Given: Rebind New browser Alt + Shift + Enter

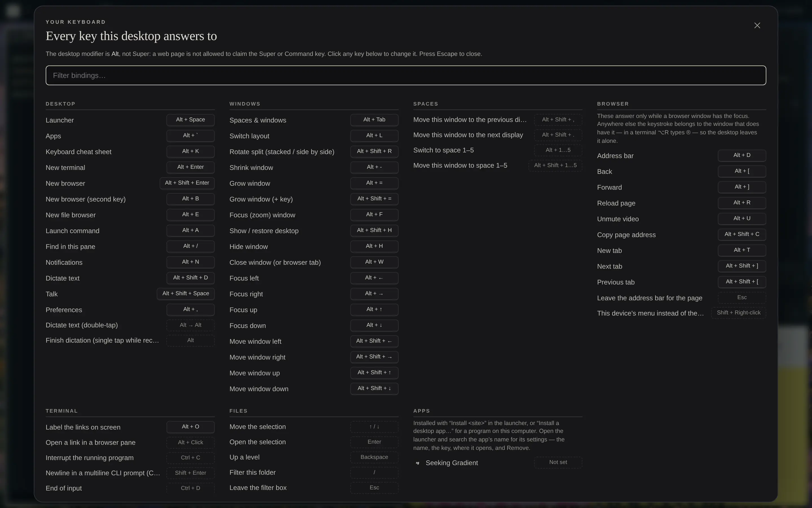Looking at the screenshot, I should click(187, 183).
